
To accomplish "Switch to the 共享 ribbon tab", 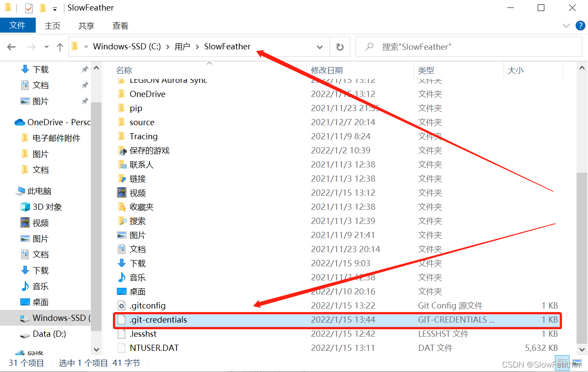I will [x=86, y=26].
